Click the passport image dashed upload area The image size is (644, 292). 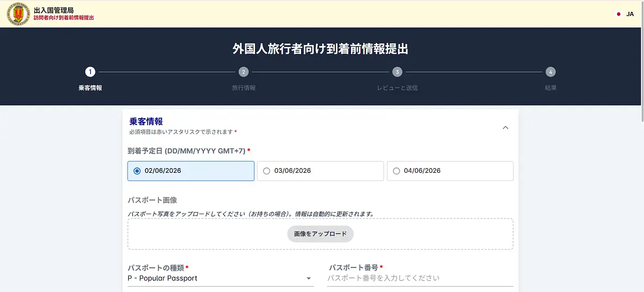click(320, 234)
